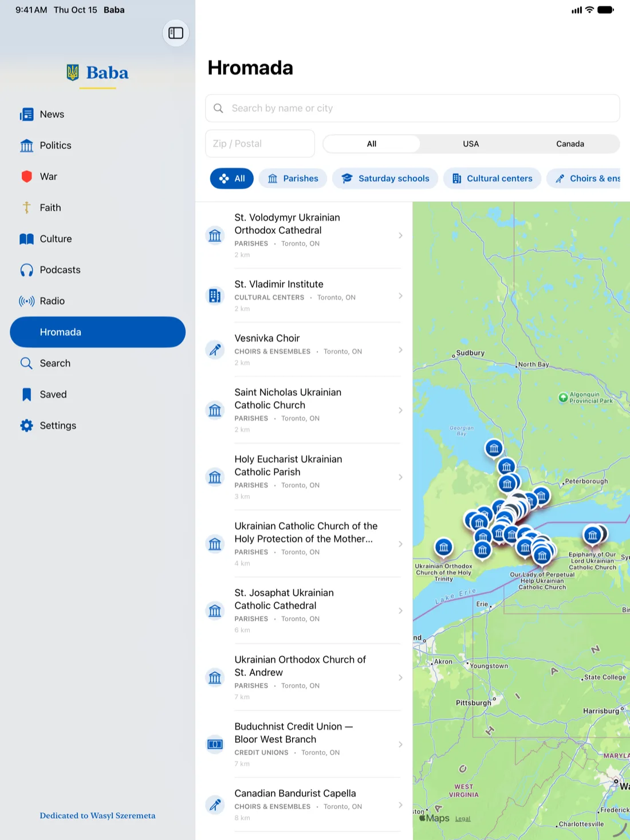630x840 pixels.
Task: Go to the Culture section
Action: click(98, 239)
